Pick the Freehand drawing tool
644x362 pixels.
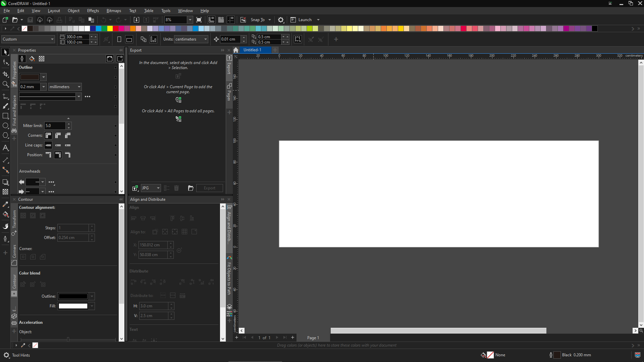(x=5, y=97)
